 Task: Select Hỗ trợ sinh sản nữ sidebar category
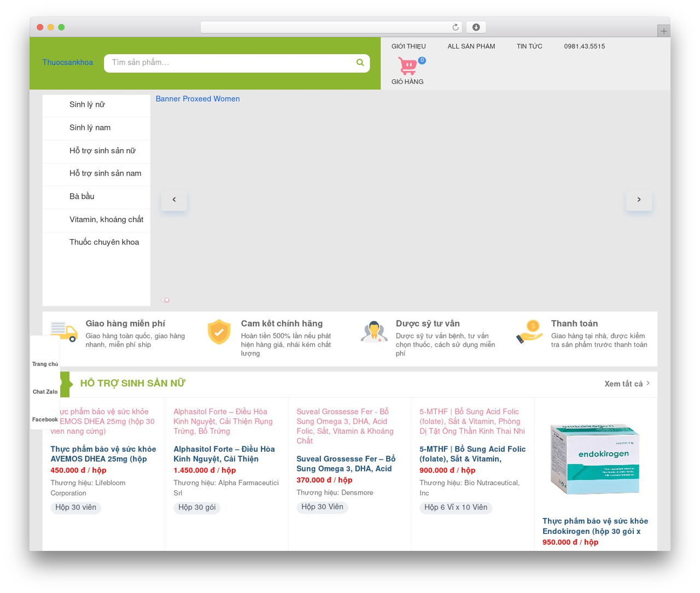coord(96,151)
